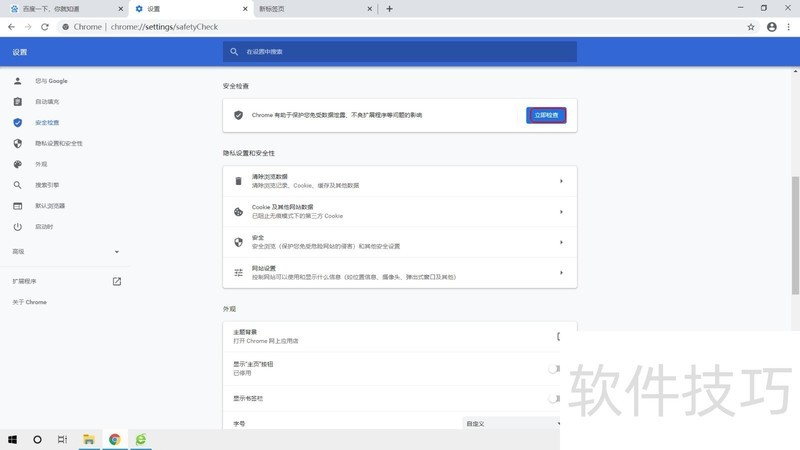Select 安全检查 in sidebar
This screenshot has height=450, width=800.
pyautogui.click(x=47, y=122)
